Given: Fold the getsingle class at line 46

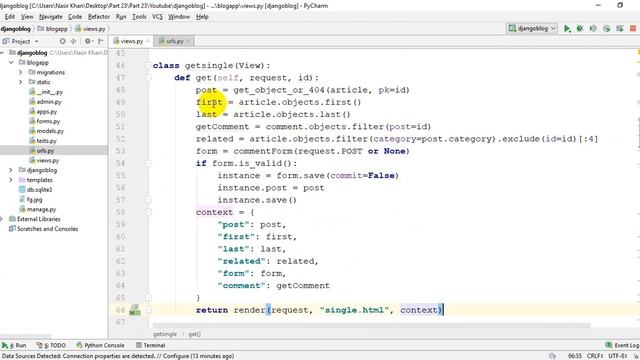Looking at the screenshot, I should (x=149, y=66).
